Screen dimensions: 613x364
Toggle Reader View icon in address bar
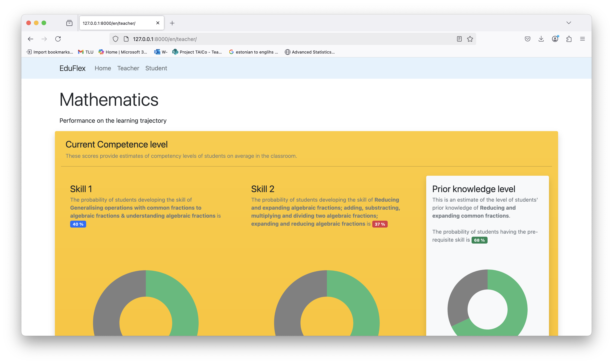(459, 39)
